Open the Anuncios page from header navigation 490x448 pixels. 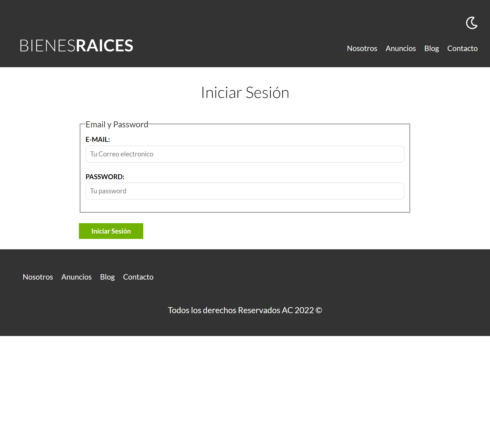(x=401, y=48)
